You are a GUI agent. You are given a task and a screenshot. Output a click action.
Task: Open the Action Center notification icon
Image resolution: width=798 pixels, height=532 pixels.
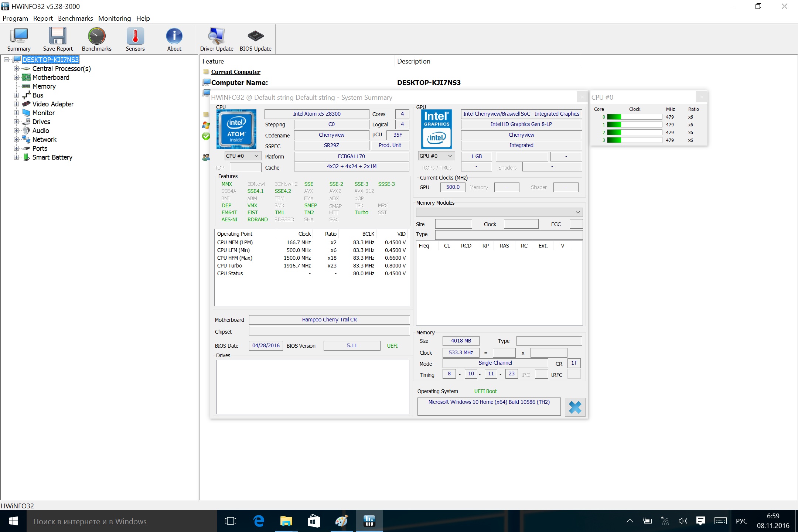click(700, 521)
